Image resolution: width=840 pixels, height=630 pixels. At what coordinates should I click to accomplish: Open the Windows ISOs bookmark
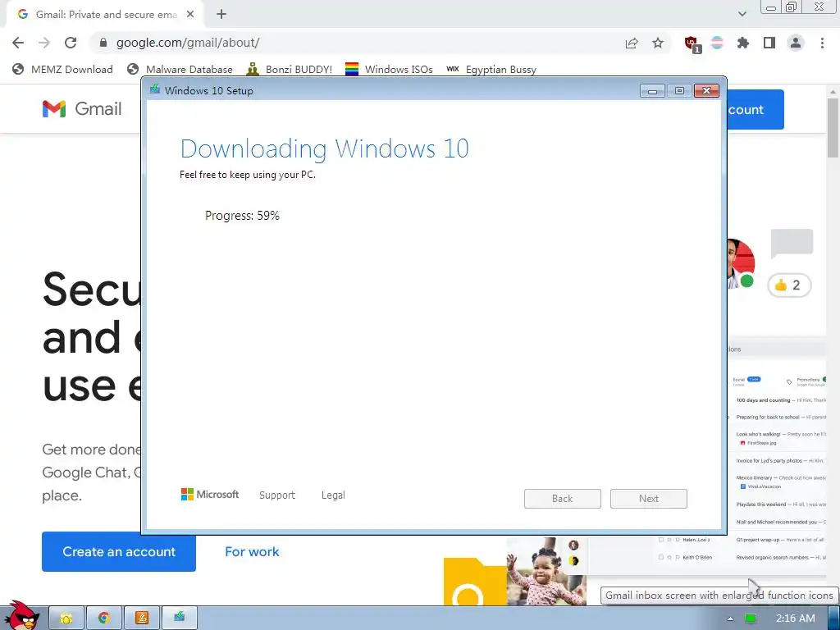(389, 69)
